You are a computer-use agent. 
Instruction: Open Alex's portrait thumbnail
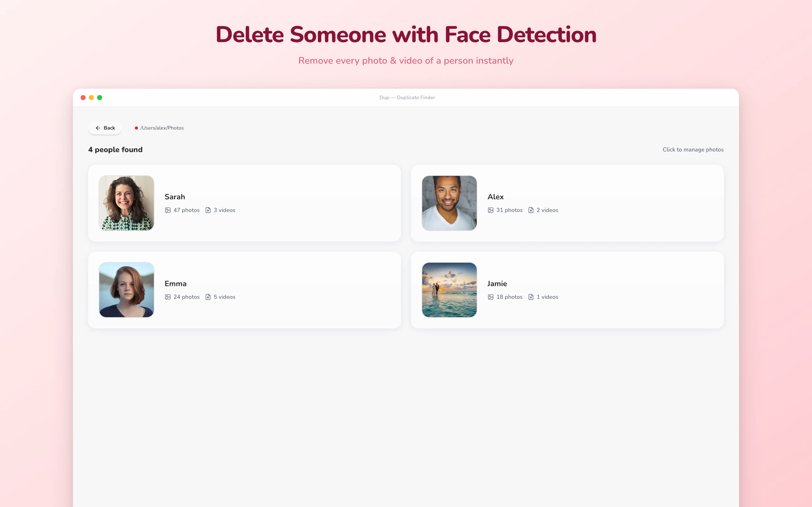[x=449, y=203]
